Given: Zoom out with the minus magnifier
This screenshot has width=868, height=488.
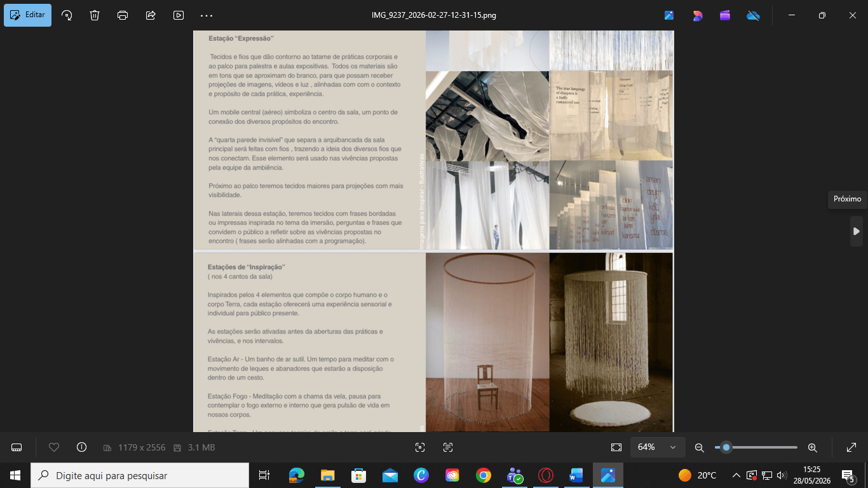Looking at the screenshot, I should [699, 447].
